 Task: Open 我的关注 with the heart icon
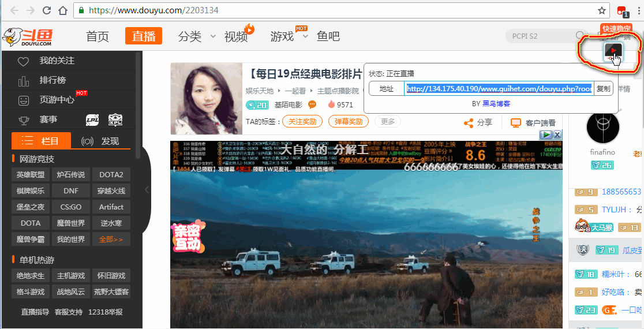(24, 61)
